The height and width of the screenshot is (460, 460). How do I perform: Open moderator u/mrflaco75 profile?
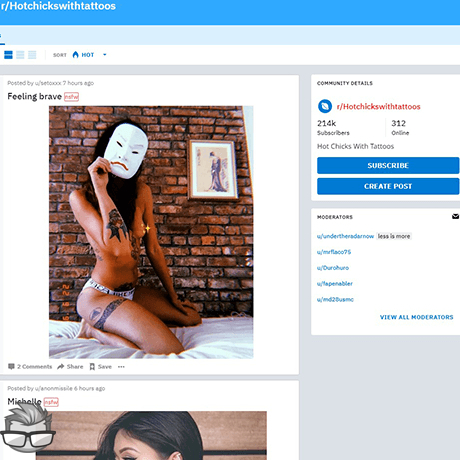334,252
